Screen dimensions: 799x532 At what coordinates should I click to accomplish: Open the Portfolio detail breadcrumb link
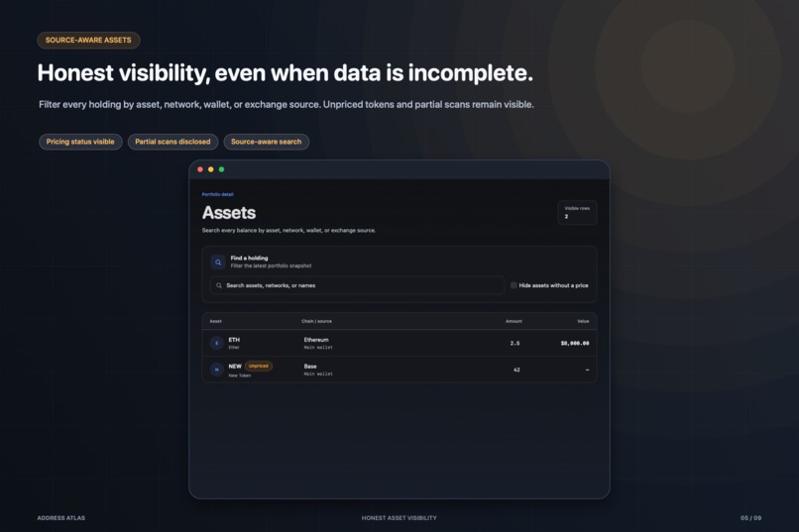pyautogui.click(x=217, y=194)
